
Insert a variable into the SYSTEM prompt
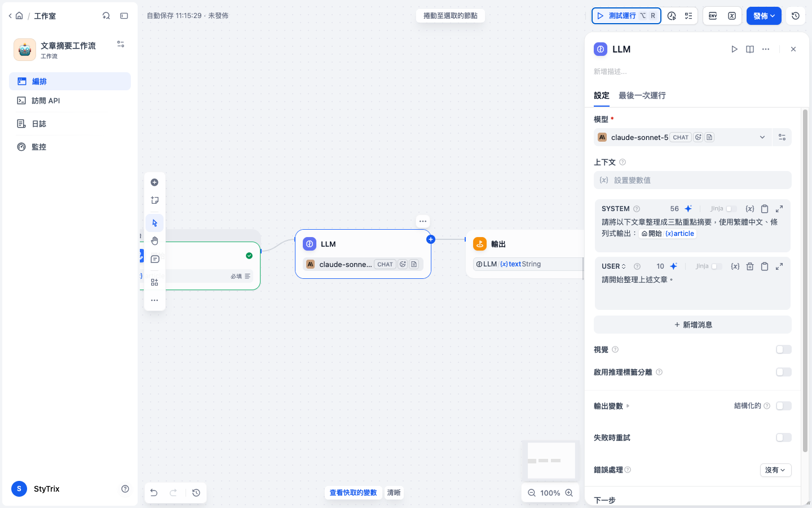(750, 209)
